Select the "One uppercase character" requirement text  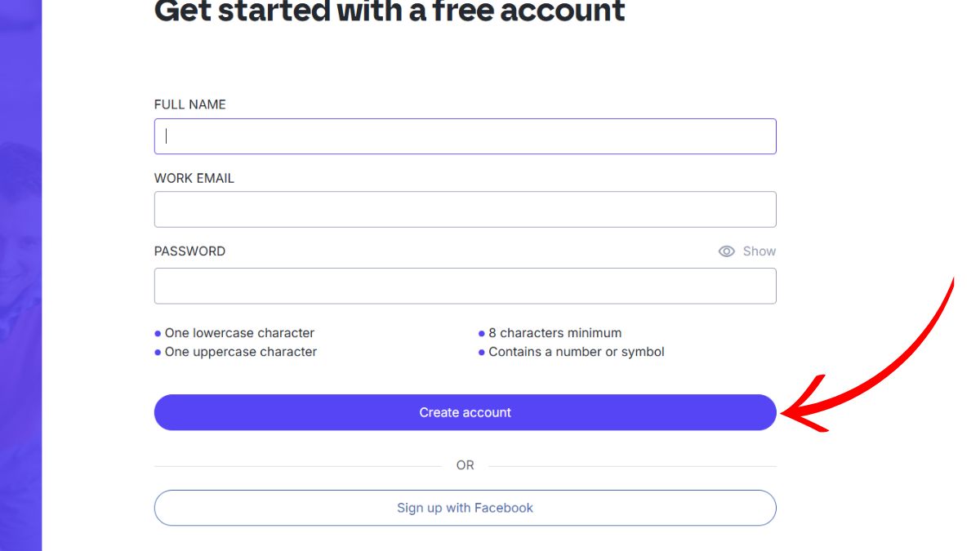[x=241, y=352]
